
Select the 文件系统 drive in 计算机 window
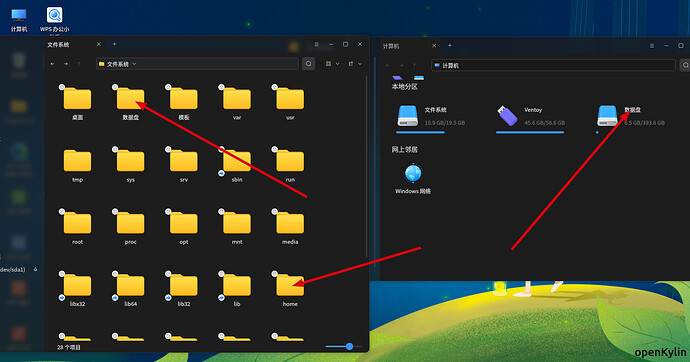tap(407, 116)
